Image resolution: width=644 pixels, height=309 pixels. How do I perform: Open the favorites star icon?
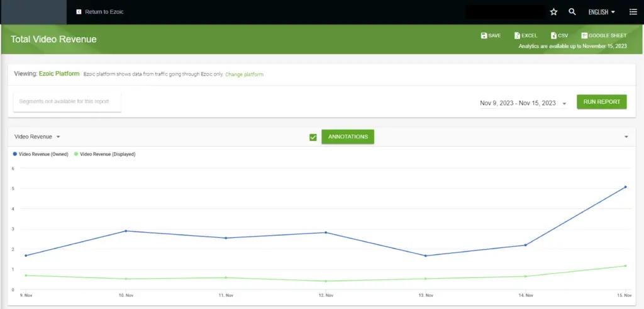553,12
